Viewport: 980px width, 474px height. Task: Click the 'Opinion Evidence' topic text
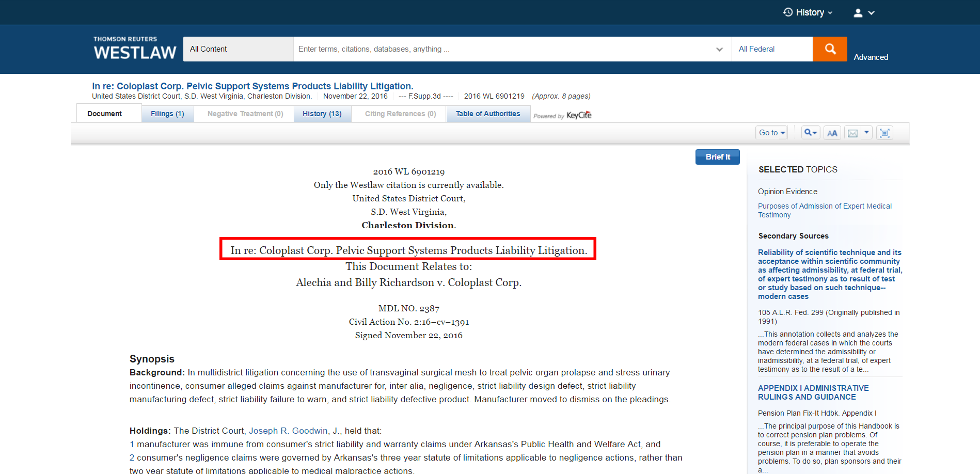pyautogui.click(x=787, y=192)
